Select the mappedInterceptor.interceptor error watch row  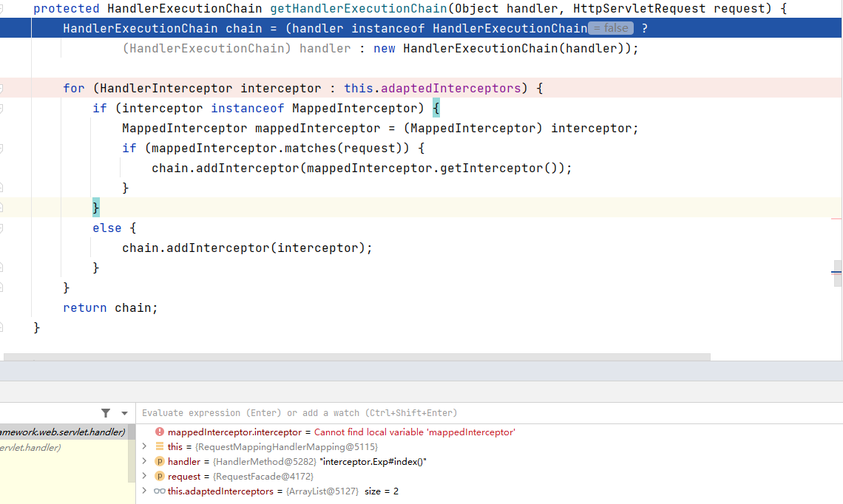click(340, 432)
